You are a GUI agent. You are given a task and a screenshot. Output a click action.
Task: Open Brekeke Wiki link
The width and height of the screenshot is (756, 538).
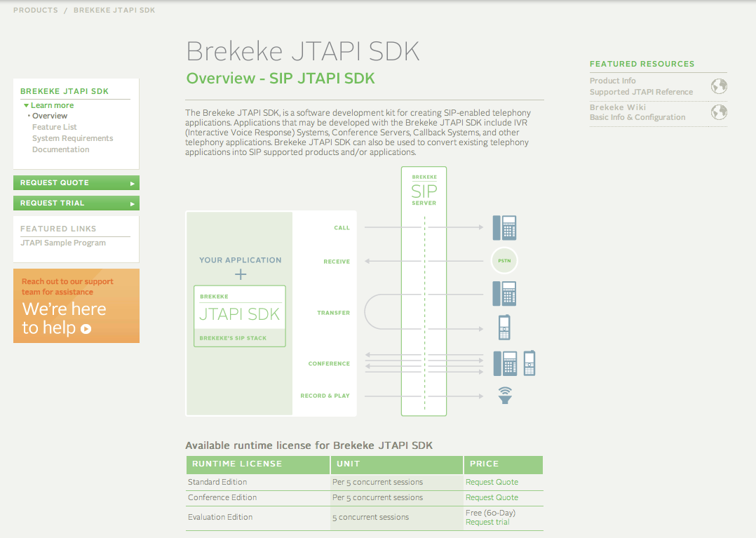click(618, 107)
